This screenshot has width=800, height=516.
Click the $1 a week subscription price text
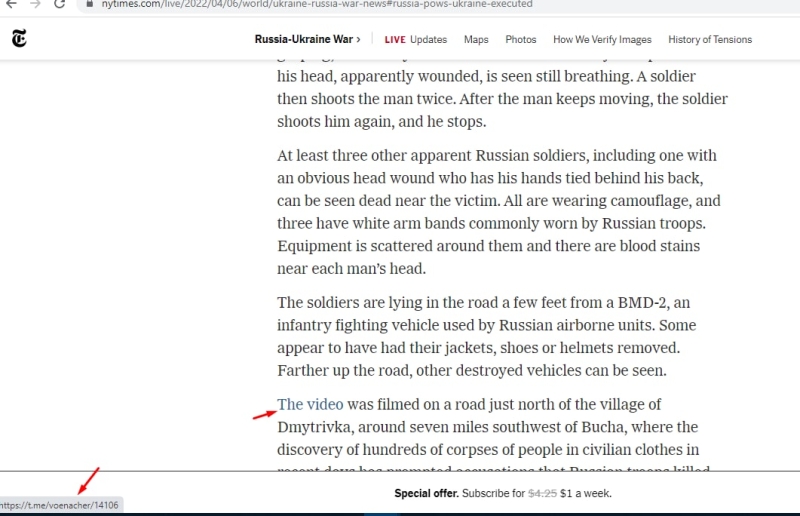[x=586, y=493]
